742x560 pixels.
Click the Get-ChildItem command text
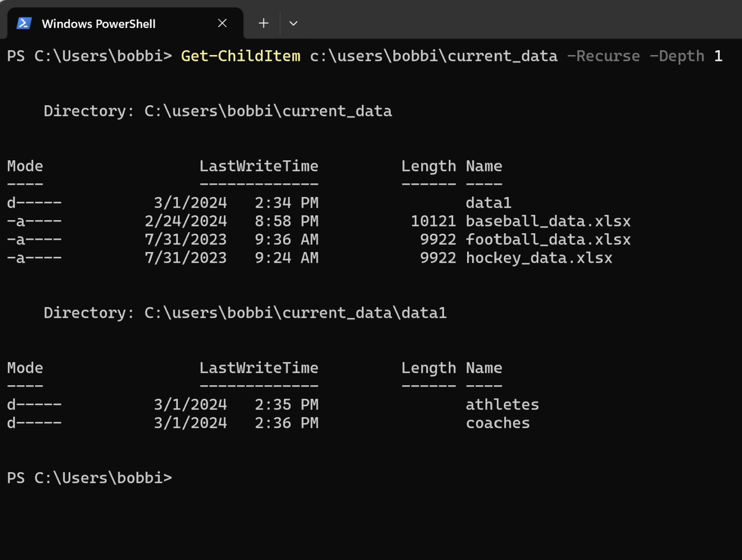point(241,56)
